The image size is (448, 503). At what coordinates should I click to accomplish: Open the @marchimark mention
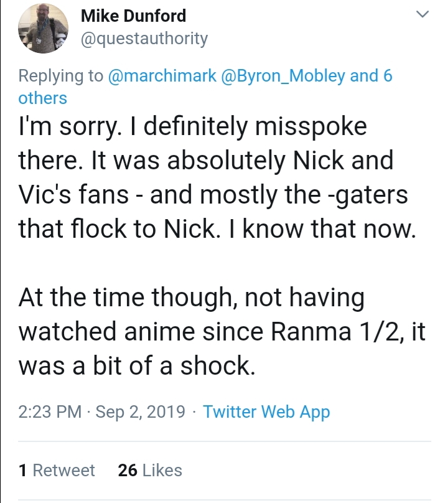pos(162,76)
